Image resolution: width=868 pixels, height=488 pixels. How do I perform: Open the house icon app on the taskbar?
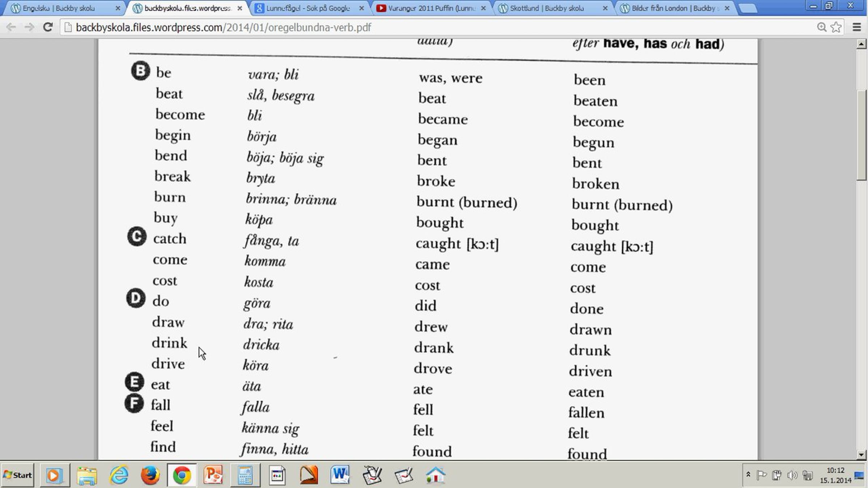[435, 475]
